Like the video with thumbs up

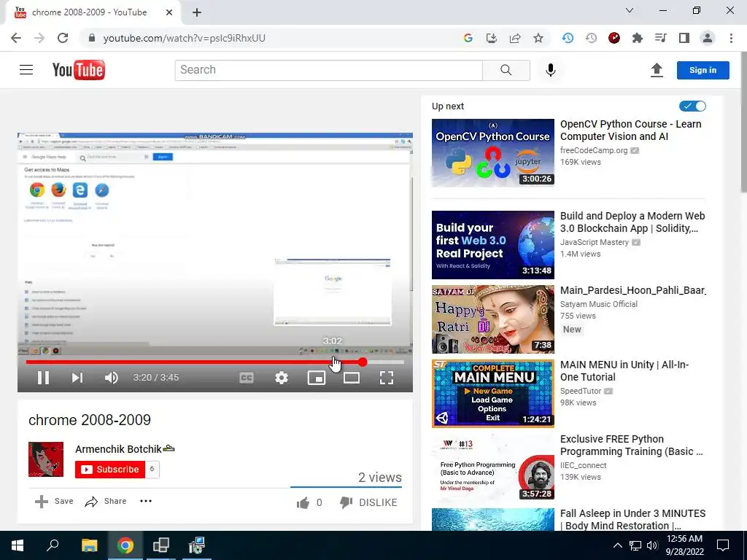click(303, 502)
